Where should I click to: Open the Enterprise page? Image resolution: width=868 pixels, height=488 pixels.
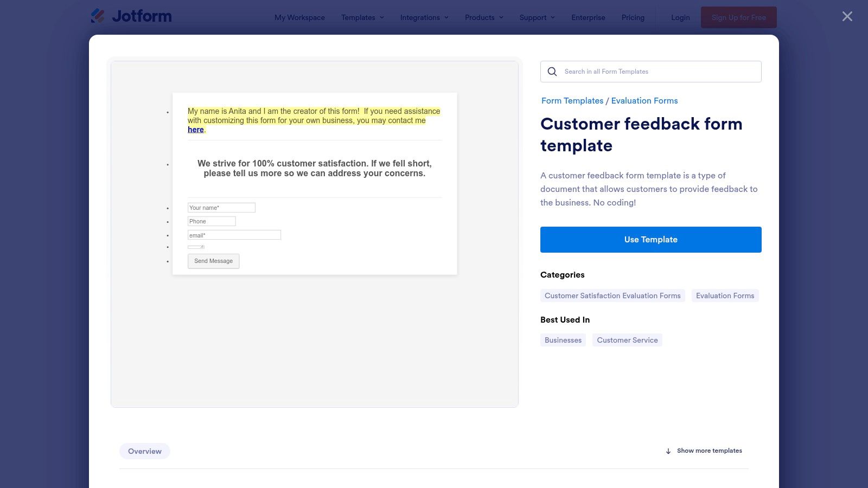(x=588, y=17)
